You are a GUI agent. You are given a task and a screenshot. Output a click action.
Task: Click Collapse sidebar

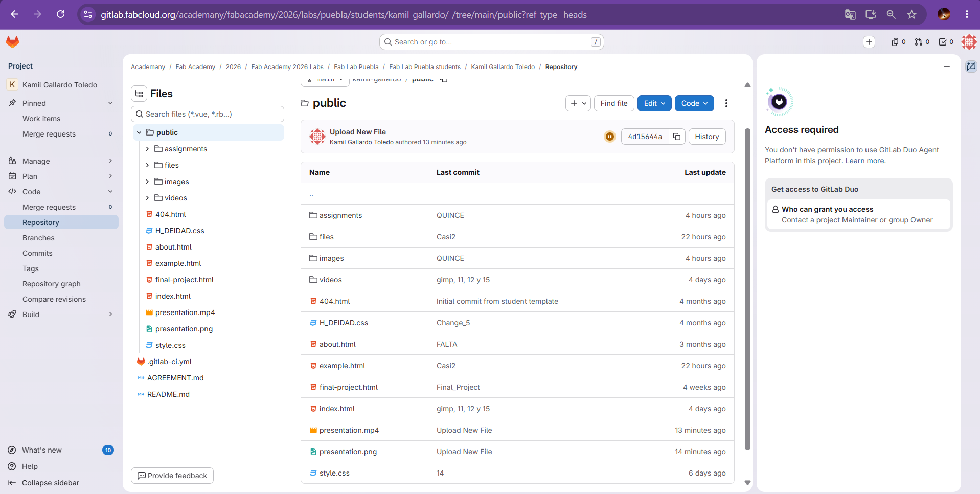51,483
